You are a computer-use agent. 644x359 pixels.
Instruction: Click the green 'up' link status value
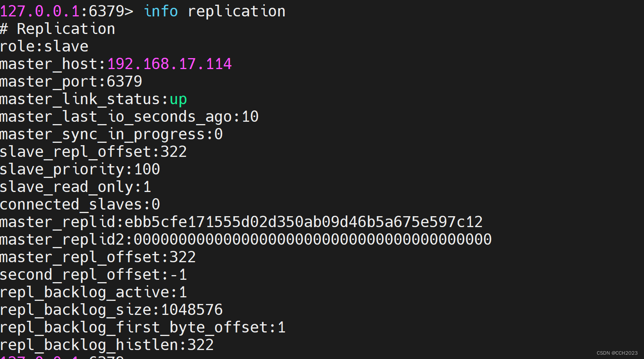178,100
